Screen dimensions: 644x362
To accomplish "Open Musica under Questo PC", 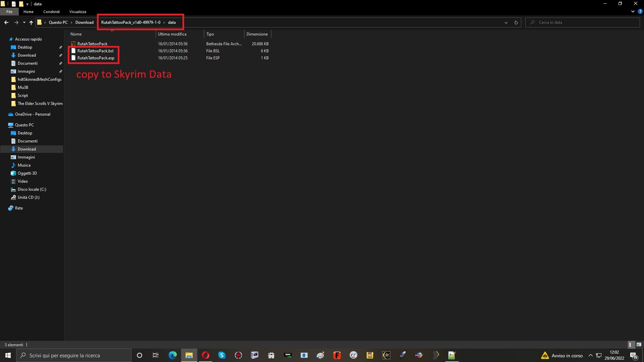I will pyautogui.click(x=24, y=165).
